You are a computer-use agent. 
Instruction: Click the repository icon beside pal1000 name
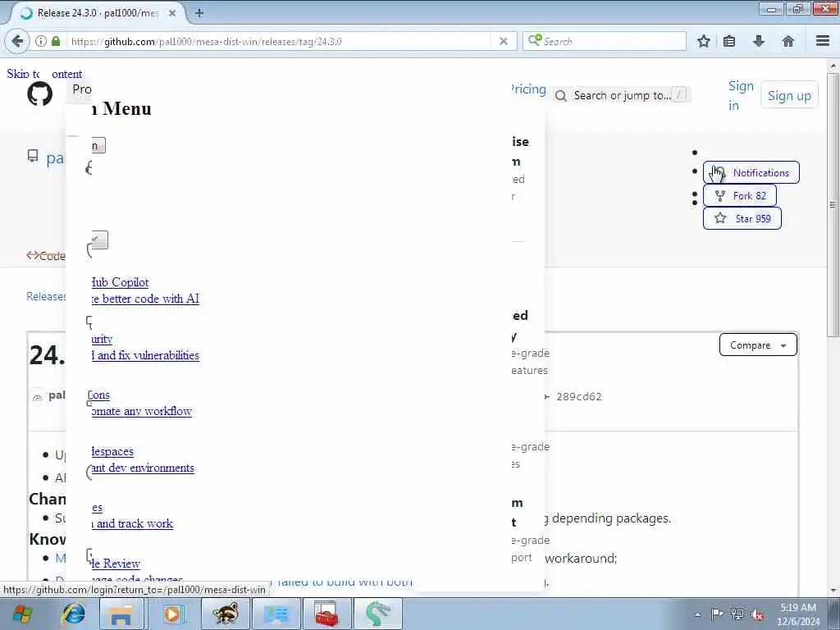[x=33, y=156]
